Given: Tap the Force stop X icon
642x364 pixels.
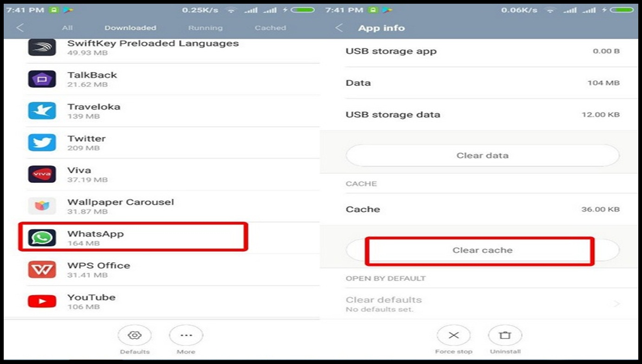Looking at the screenshot, I should tap(454, 335).
